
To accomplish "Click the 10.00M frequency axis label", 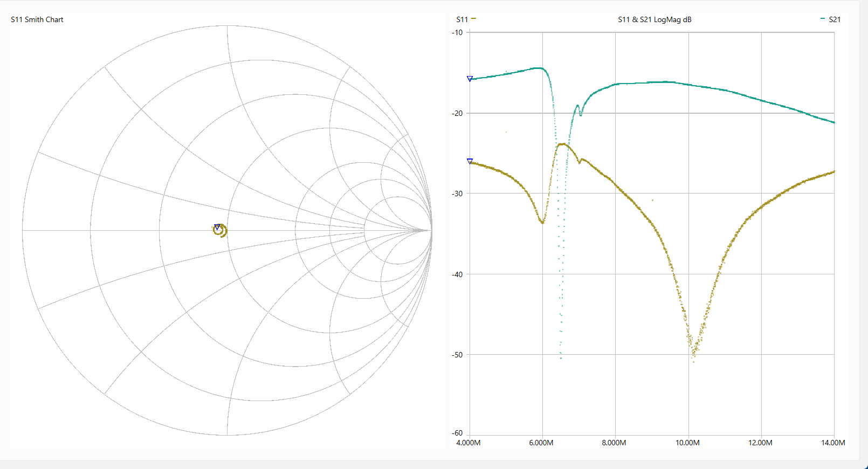I will pos(687,443).
